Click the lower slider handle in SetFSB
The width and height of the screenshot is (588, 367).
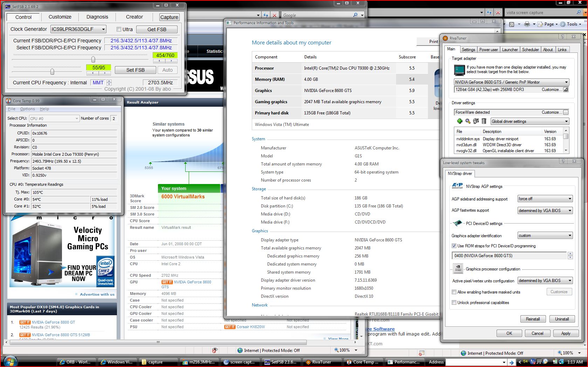(52, 71)
